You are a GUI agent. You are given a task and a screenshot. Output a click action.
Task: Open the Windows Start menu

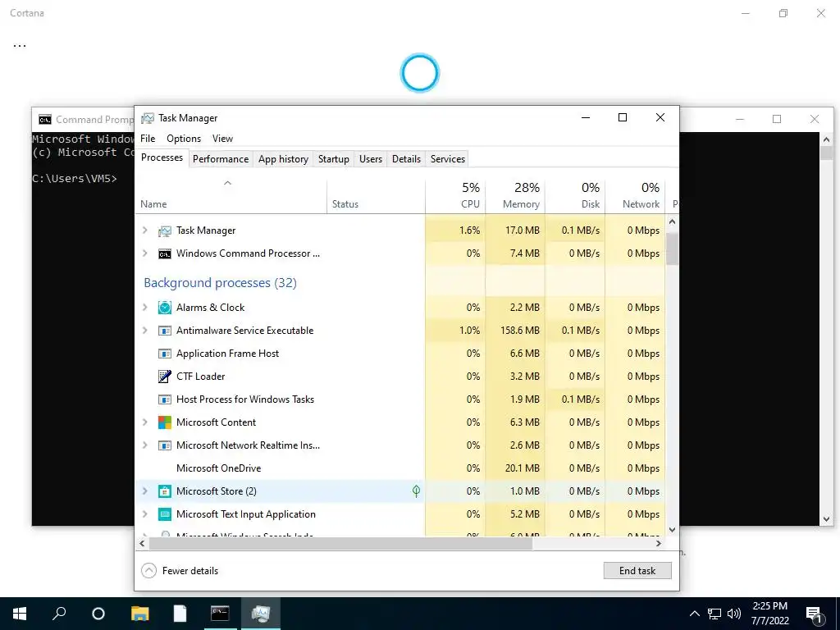click(20, 614)
